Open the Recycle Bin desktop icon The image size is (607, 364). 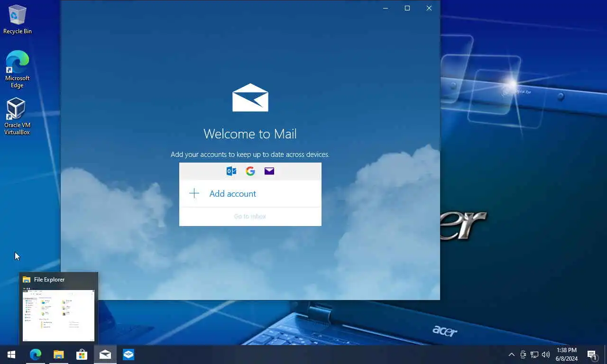18,19
